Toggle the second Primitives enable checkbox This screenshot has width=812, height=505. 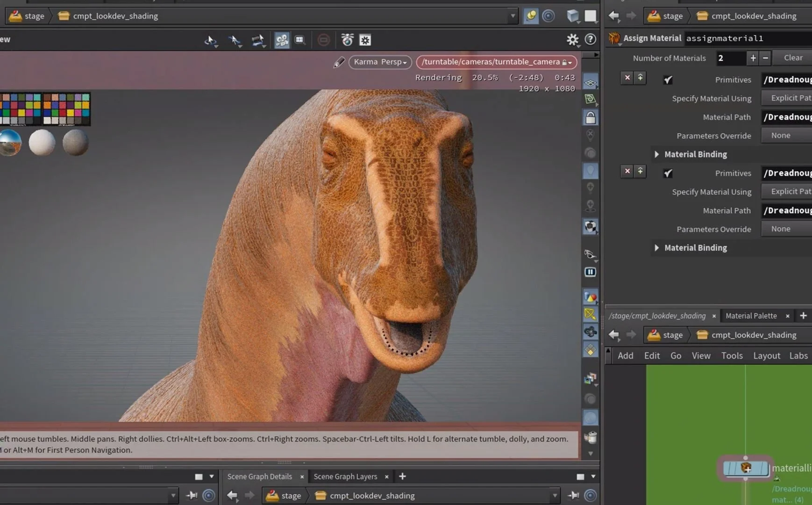tap(668, 173)
